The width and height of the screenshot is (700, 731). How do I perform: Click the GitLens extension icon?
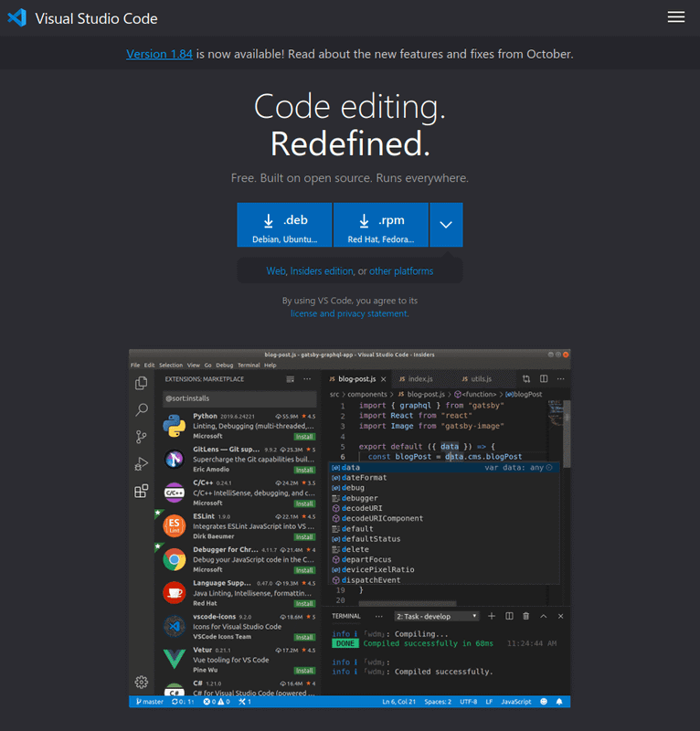175,460
